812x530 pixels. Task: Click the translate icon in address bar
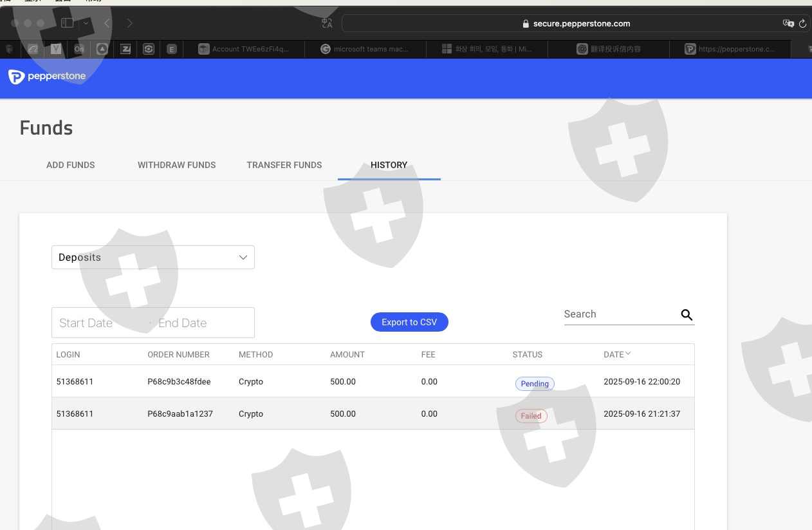point(788,24)
